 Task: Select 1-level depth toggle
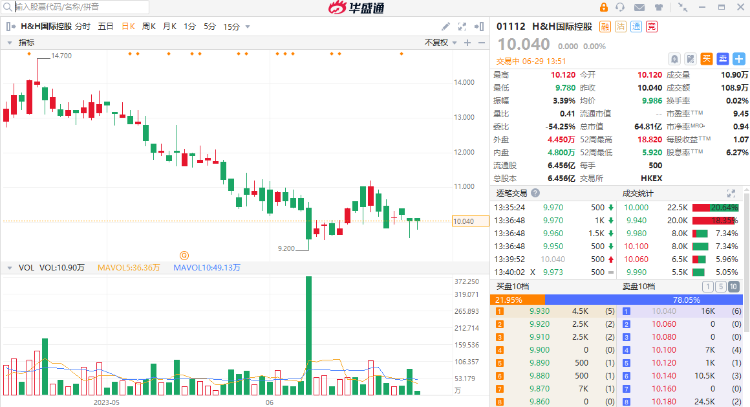[707, 287]
